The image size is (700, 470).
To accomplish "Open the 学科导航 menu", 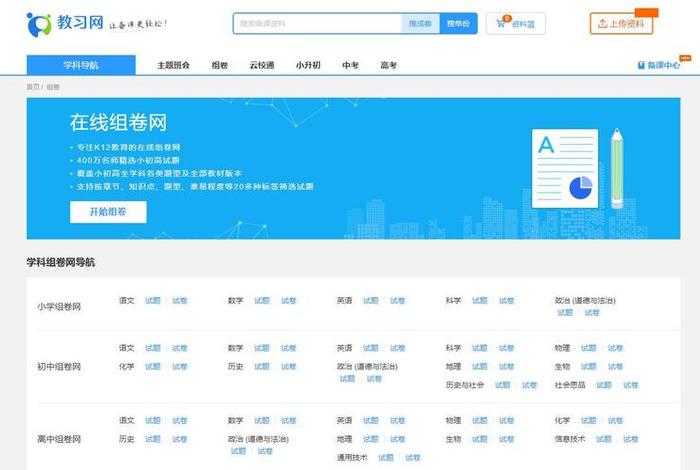I will click(81, 65).
